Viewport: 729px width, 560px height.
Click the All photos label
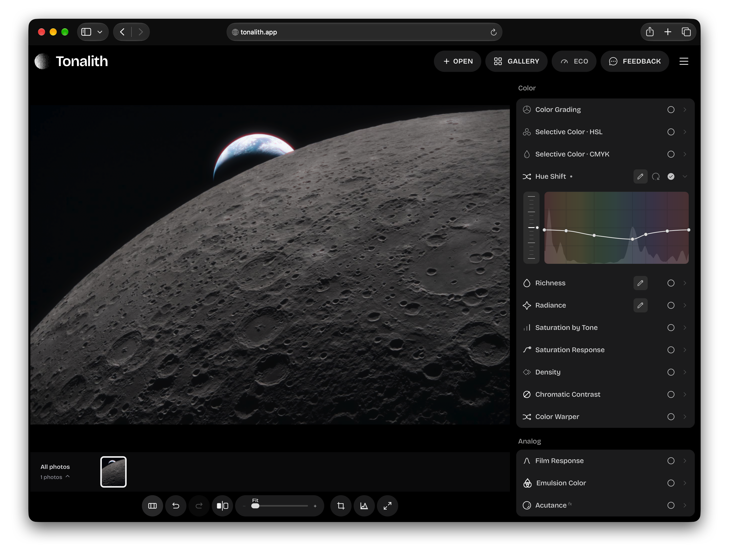55,467
